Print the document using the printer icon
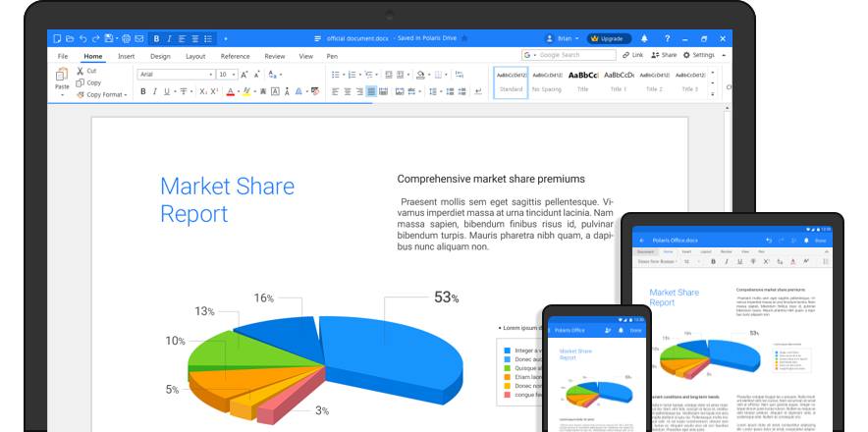Screen dimensions: 868x432 (x=127, y=38)
